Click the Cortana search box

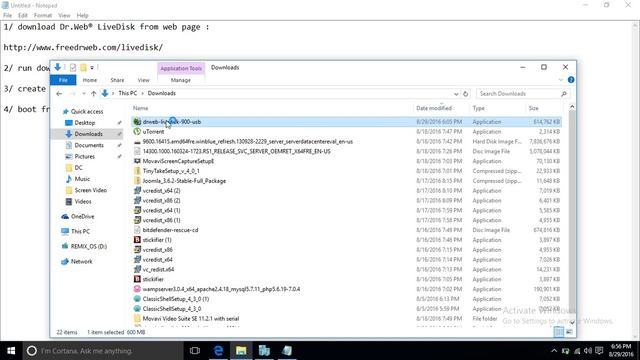pyautogui.click(x=103, y=351)
